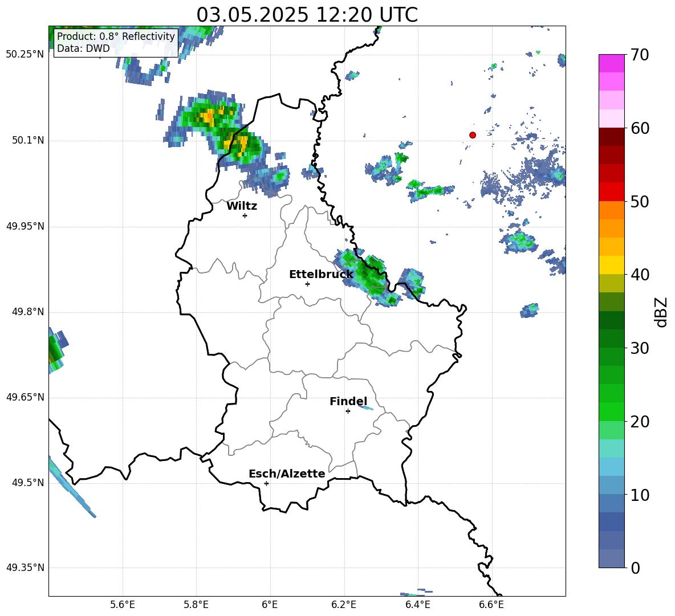Click the 6.4°E longitude label
675x616 pixels.
pos(417,605)
